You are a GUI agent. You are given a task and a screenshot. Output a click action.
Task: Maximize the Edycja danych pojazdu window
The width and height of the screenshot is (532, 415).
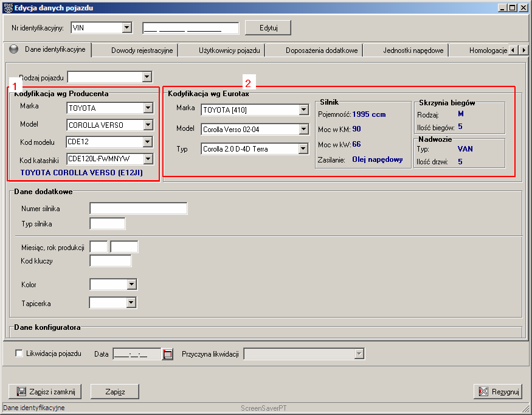tap(513, 8)
